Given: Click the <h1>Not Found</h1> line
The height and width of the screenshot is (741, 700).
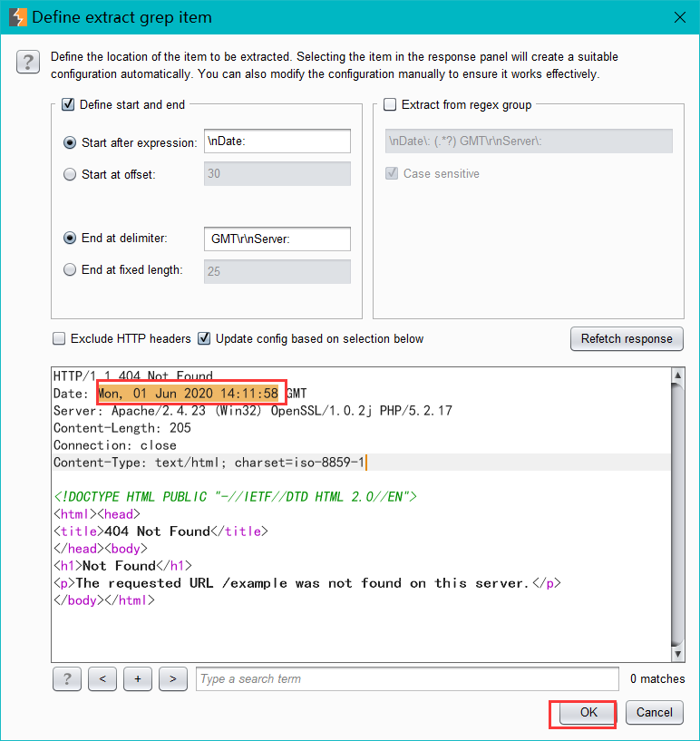Looking at the screenshot, I should coord(122,566).
